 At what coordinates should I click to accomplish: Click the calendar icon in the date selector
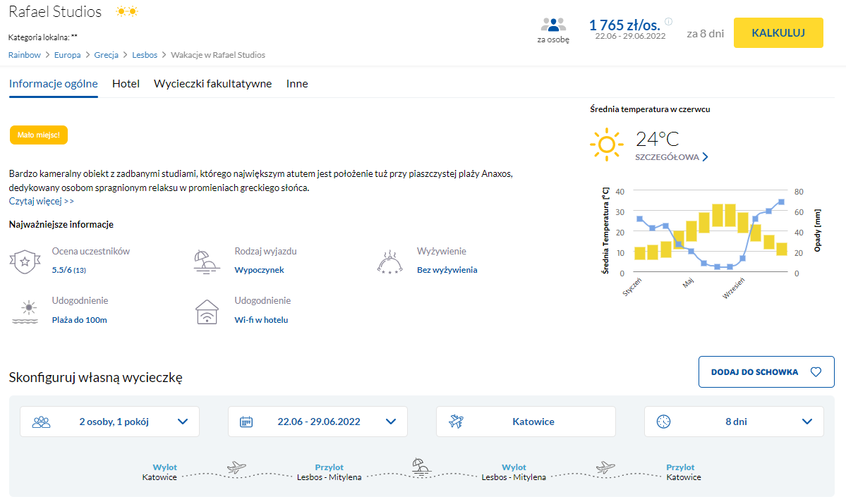(246, 422)
